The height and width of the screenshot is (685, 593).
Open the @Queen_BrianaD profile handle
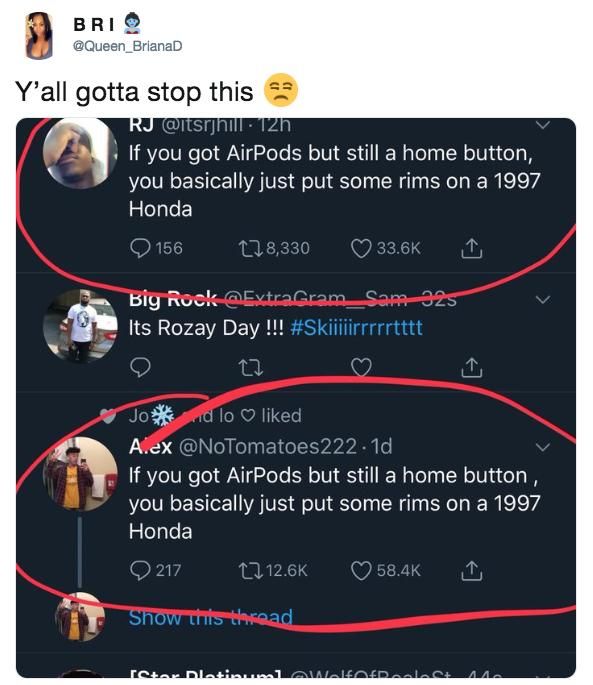click(128, 46)
